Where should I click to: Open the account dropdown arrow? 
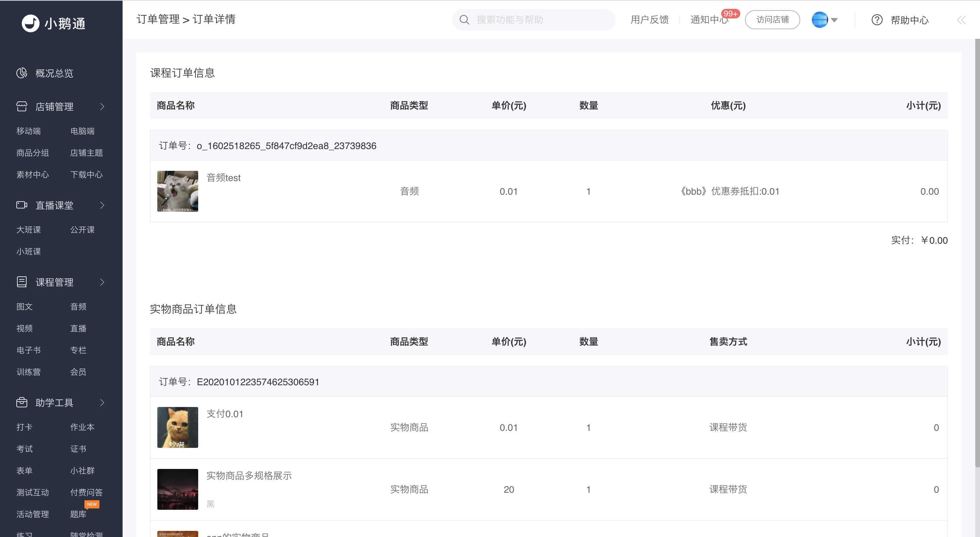click(834, 20)
